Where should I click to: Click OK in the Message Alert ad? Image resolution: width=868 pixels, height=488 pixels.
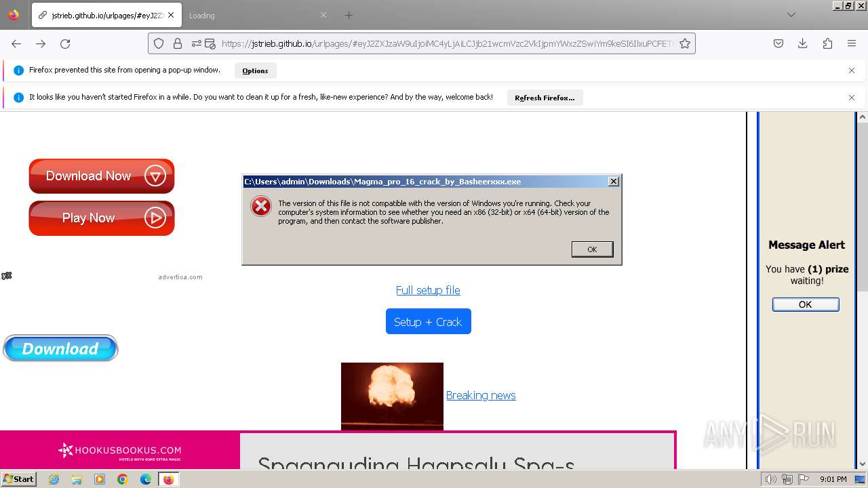click(806, 304)
